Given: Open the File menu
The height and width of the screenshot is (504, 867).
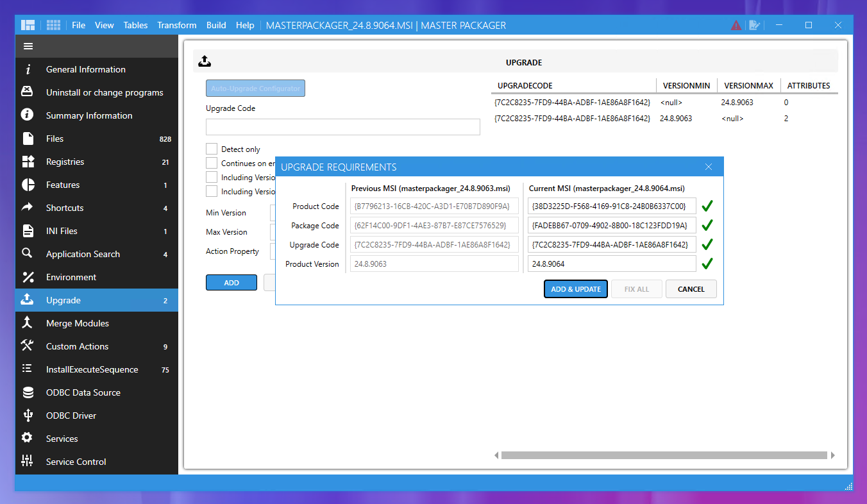Looking at the screenshot, I should pyautogui.click(x=79, y=25).
